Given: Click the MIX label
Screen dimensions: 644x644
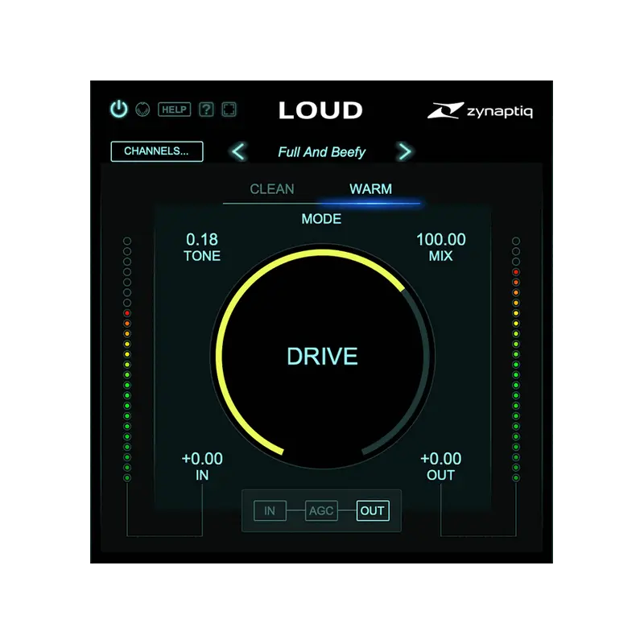Looking at the screenshot, I should 440,256.
